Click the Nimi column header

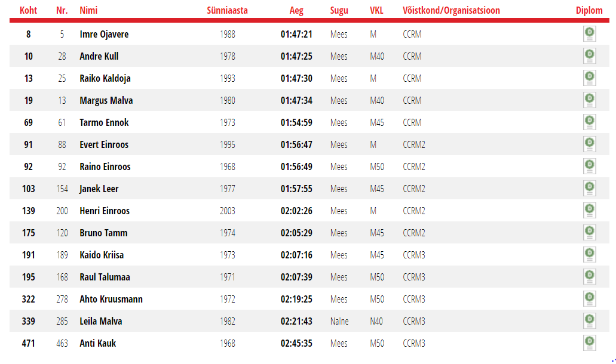(x=88, y=10)
